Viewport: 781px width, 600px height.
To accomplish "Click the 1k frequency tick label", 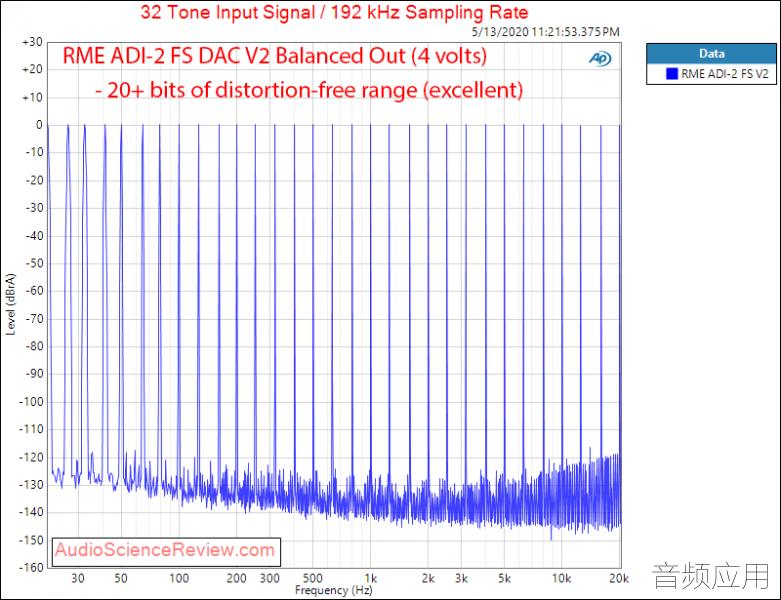I will [x=371, y=579].
